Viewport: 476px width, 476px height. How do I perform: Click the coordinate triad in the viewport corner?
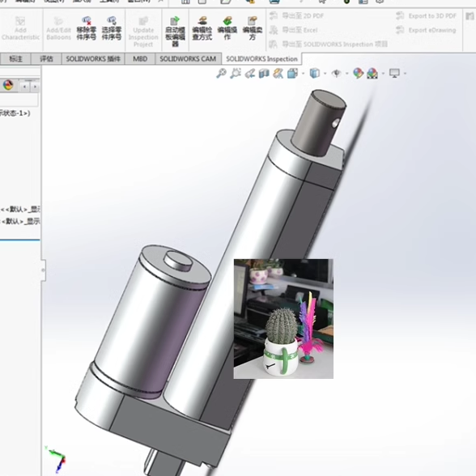pyautogui.click(x=57, y=459)
